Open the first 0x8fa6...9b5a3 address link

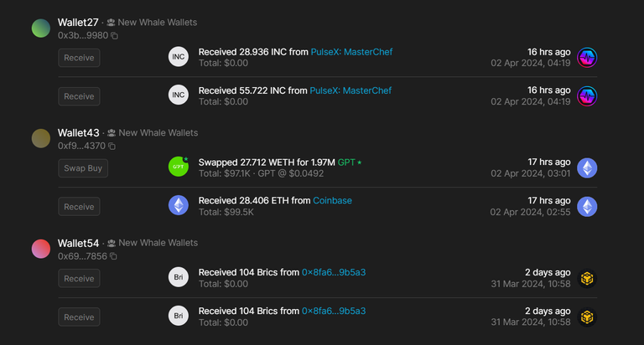(x=334, y=272)
